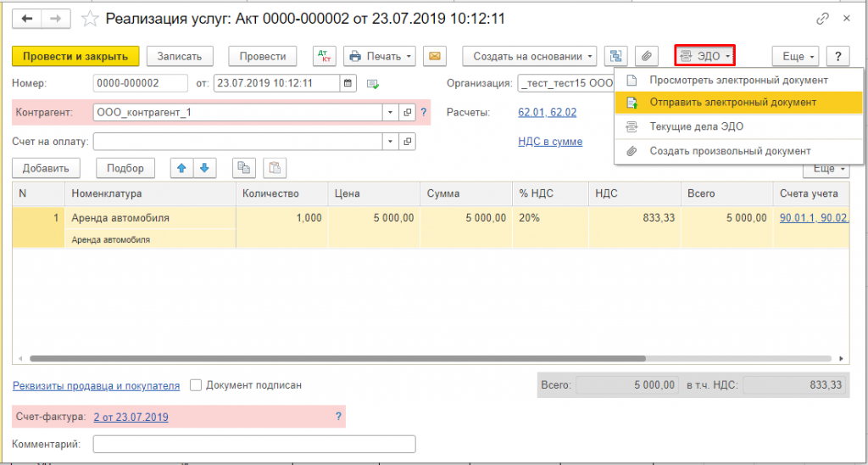Click the Дт/Кт postings icon
This screenshot has height=465, width=868.
click(x=324, y=56)
